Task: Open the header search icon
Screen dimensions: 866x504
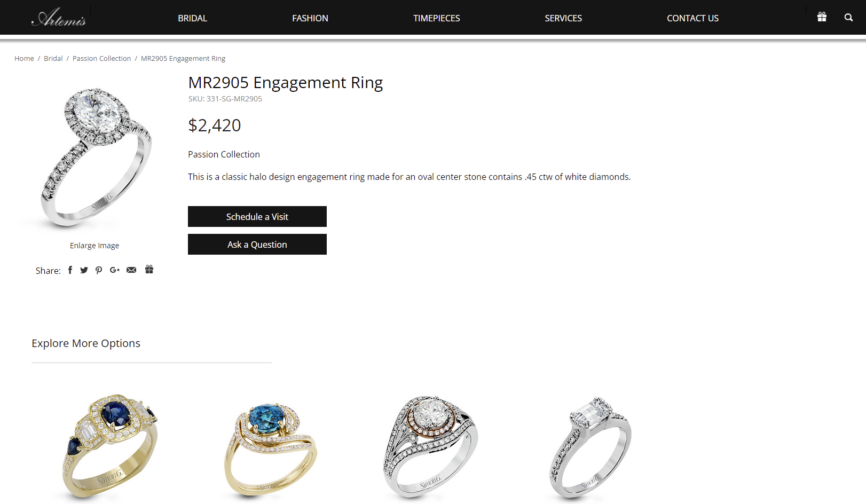Action: click(x=848, y=18)
